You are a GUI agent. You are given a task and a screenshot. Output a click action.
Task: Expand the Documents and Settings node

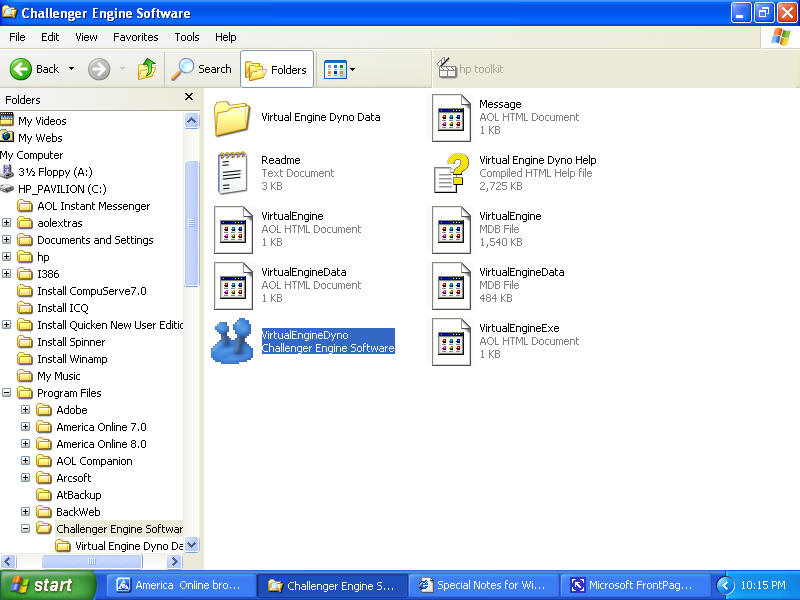7,240
